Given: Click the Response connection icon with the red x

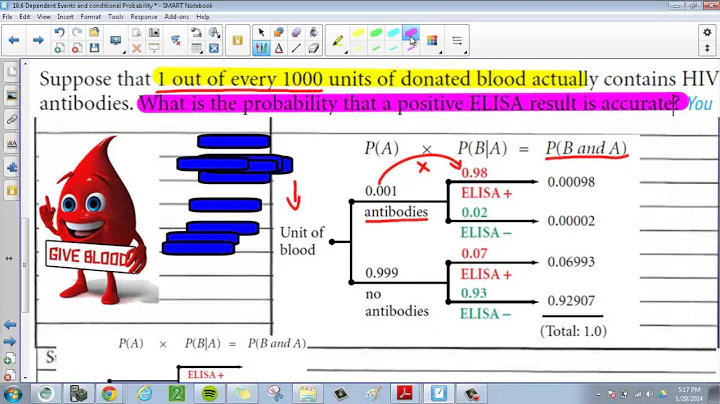Looking at the screenshot, I should coord(175,40).
